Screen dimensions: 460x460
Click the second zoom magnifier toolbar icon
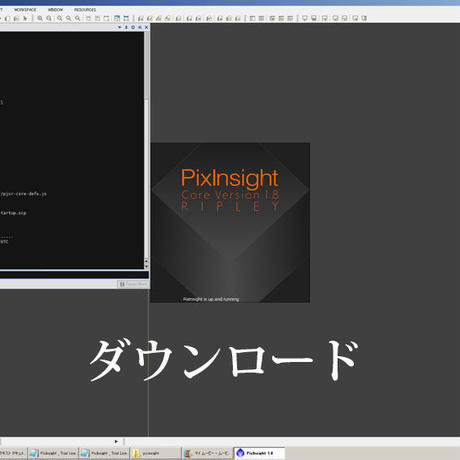pos(49,18)
